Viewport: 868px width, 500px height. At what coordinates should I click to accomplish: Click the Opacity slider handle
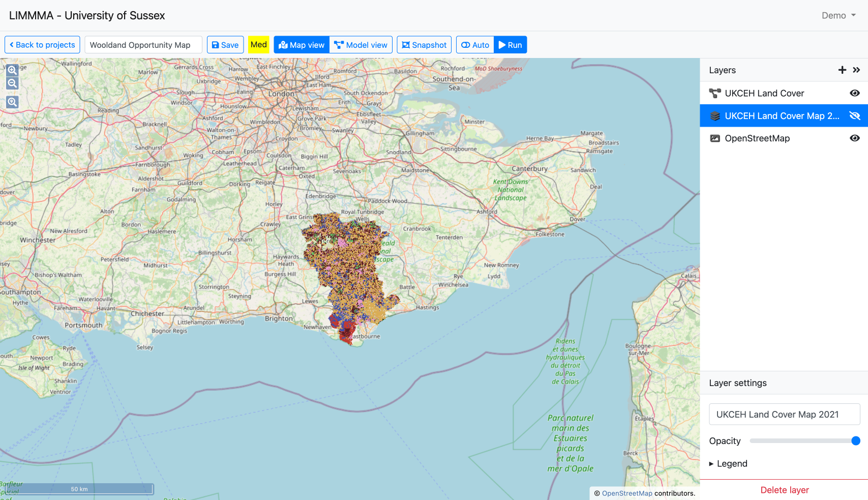coord(855,441)
